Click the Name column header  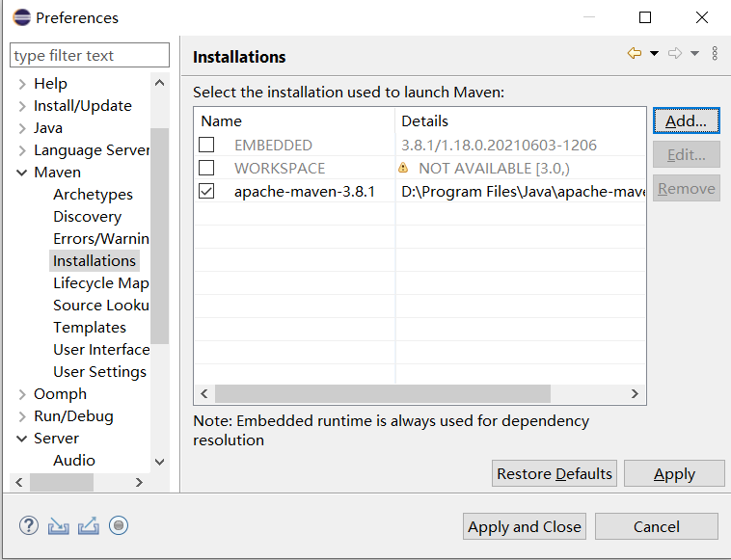click(x=295, y=120)
